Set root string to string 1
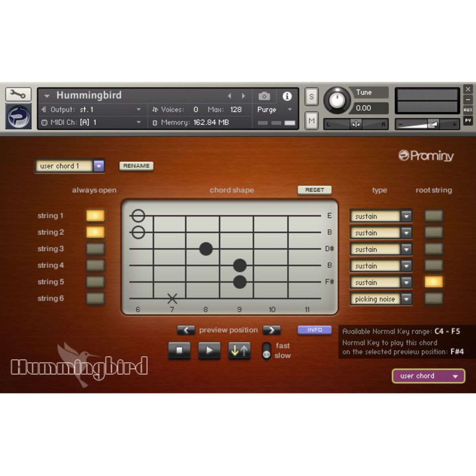 pos(434,215)
